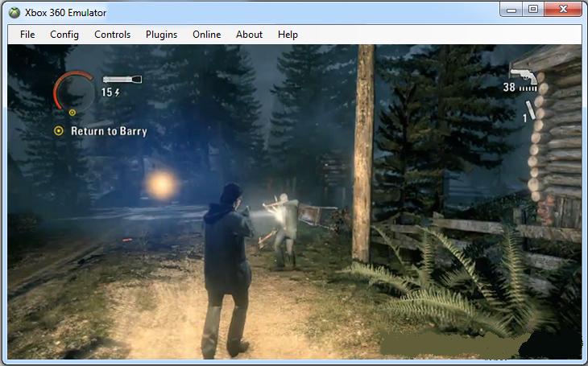Click the 'Return to Barry' objective text
Image resolution: width=588 pixels, height=366 pixels.
point(109,131)
